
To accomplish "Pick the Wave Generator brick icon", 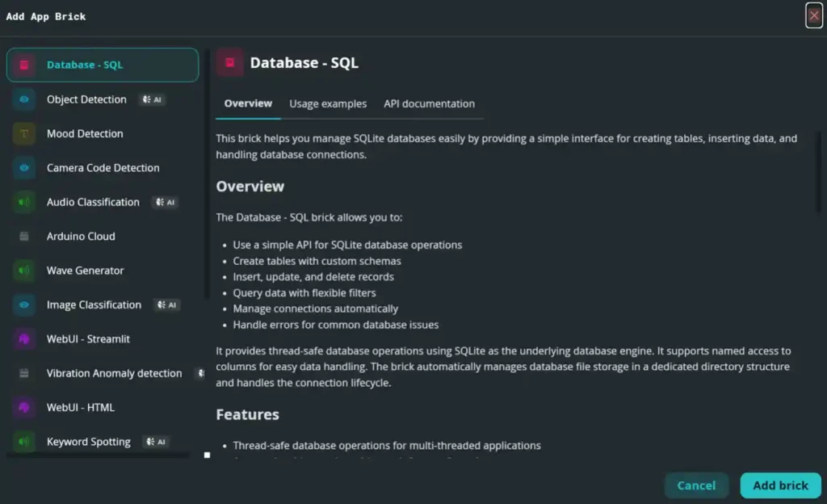I will coord(24,271).
